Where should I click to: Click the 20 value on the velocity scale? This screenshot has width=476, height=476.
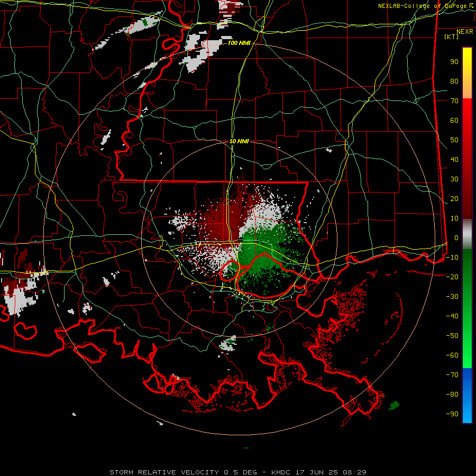[x=454, y=199]
